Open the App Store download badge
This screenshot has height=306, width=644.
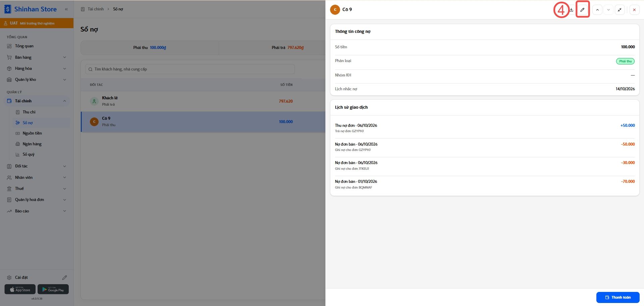pyautogui.click(x=20, y=289)
